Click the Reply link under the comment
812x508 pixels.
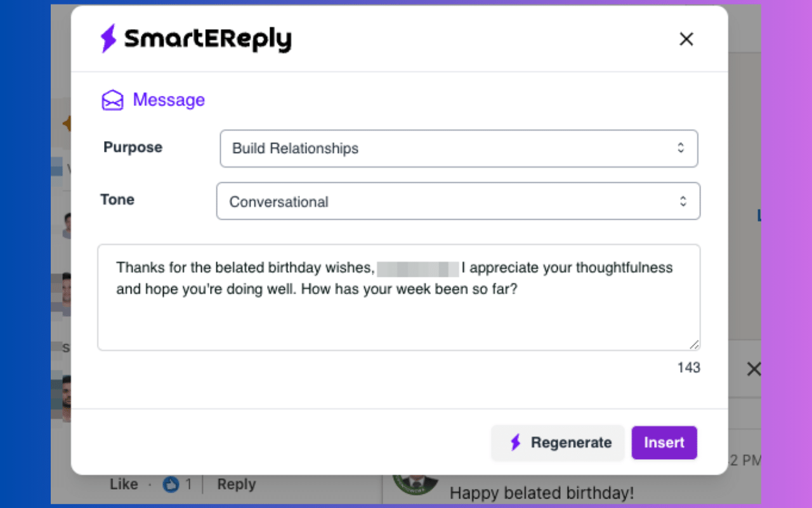tap(236, 485)
